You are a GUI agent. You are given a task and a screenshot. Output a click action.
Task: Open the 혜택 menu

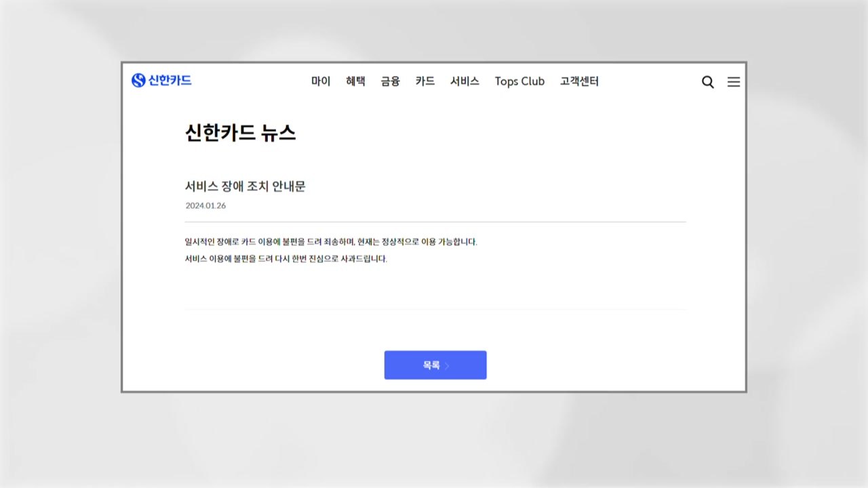point(355,81)
